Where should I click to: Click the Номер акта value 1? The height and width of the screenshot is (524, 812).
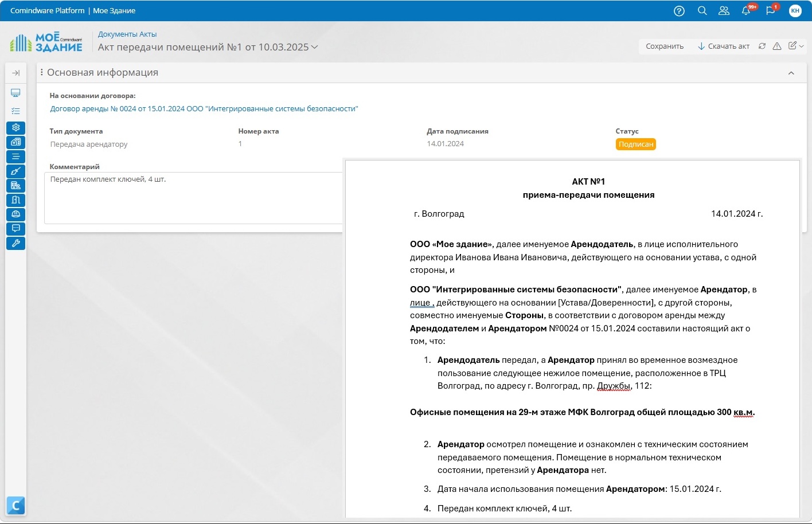240,144
